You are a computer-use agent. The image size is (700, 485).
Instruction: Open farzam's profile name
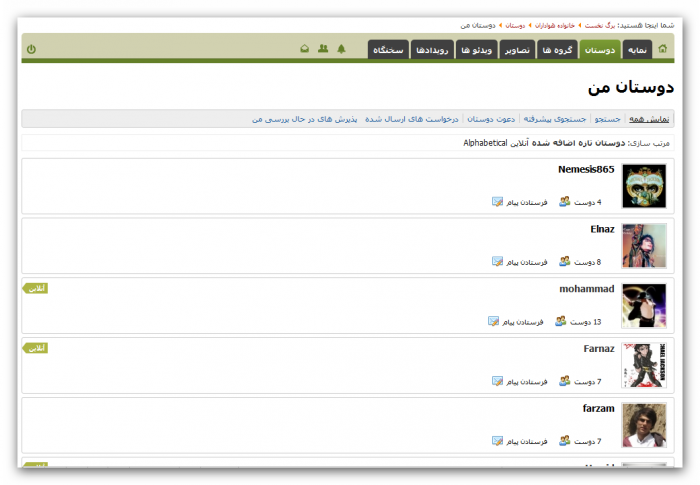[598, 409]
